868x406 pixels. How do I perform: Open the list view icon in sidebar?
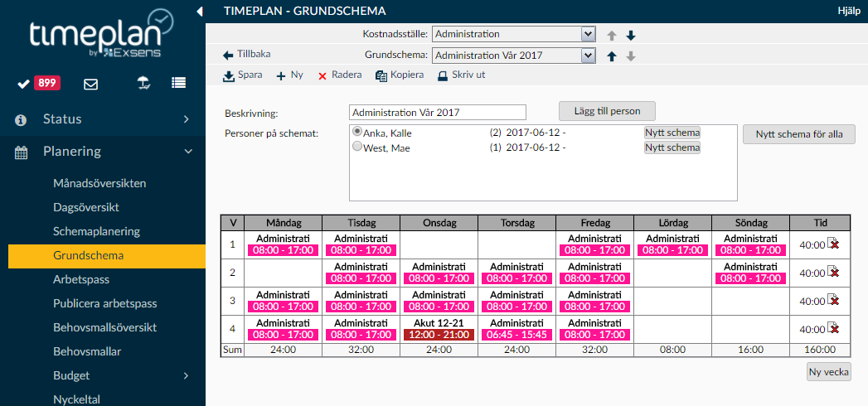tap(178, 83)
